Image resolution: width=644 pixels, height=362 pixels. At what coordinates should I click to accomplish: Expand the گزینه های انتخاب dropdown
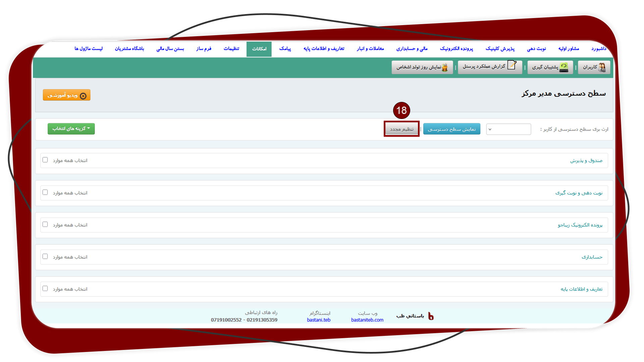[71, 129]
